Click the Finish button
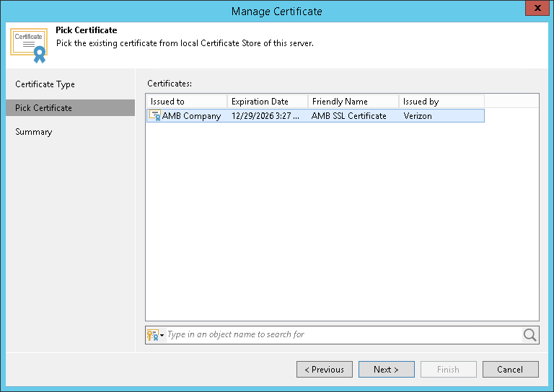Image resolution: width=554 pixels, height=392 pixels. point(448,370)
